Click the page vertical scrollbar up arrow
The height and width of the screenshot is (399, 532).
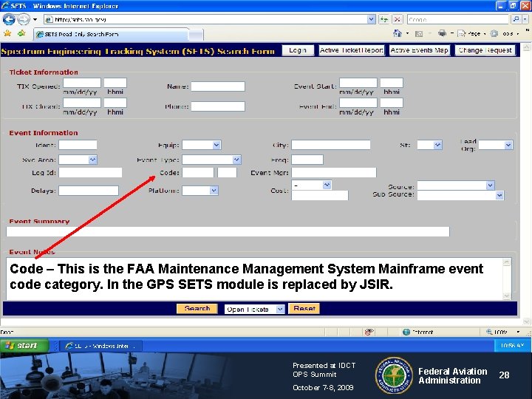526,47
